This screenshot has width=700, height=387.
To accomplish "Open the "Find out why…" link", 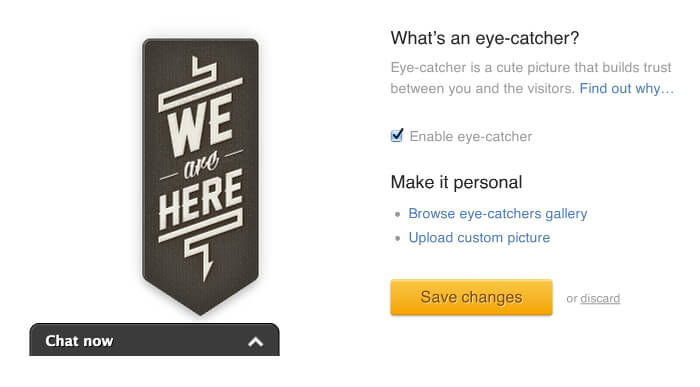I will tap(626, 88).
